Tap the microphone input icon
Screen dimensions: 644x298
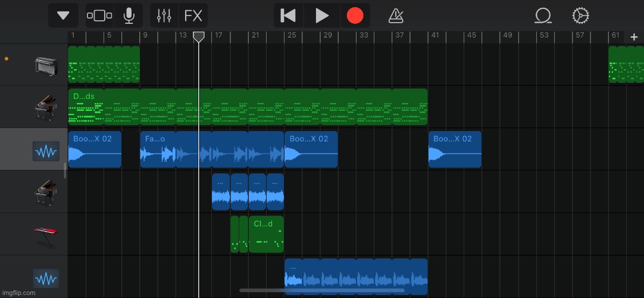pyautogui.click(x=129, y=15)
